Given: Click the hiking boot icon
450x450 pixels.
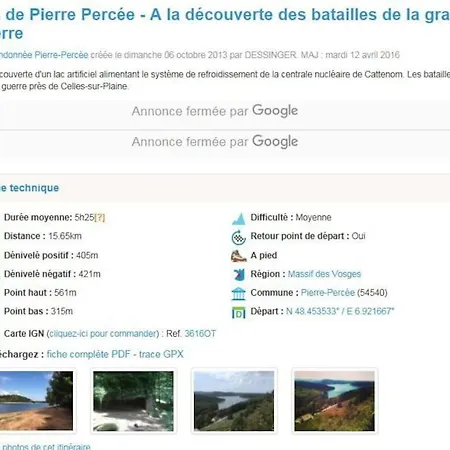Looking at the screenshot, I should point(239,256).
